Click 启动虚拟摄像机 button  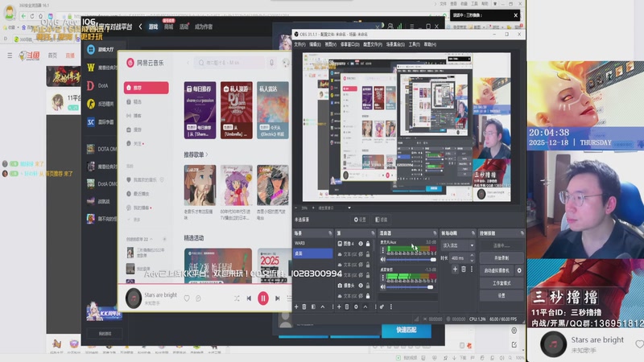pos(497,270)
